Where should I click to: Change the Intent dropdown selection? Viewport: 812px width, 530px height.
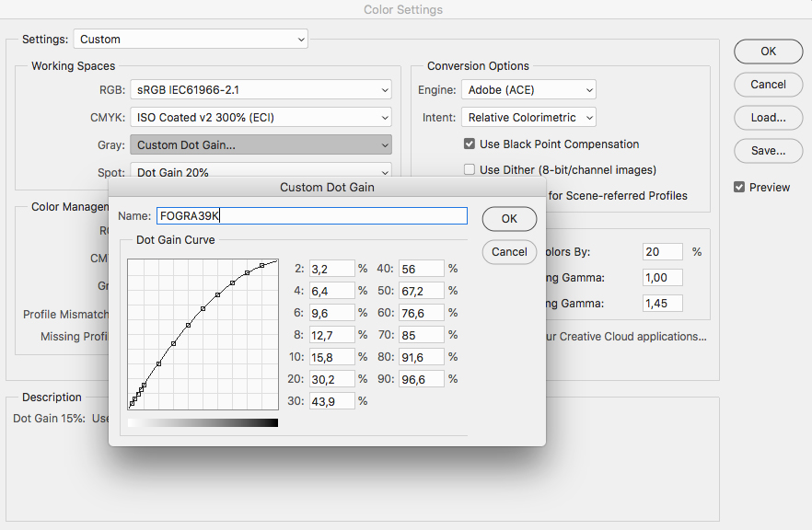[x=528, y=118]
